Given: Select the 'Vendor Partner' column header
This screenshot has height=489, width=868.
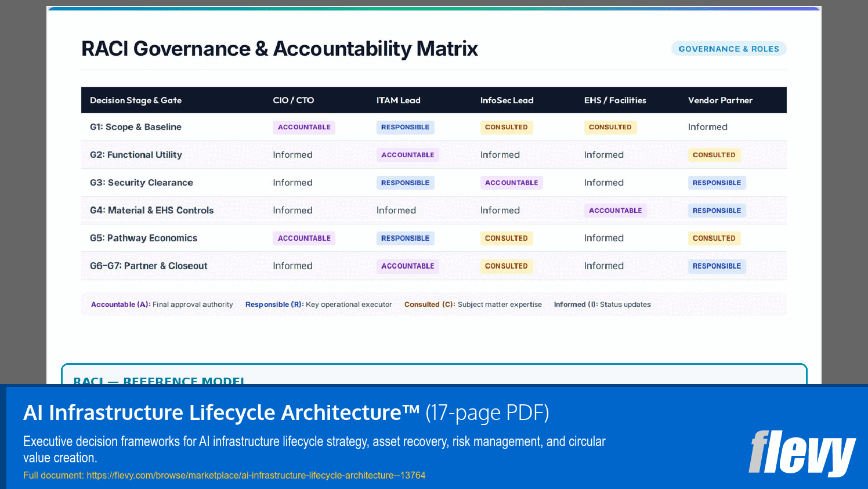Looking at the screenshot, I should click(x=720, y=100).
